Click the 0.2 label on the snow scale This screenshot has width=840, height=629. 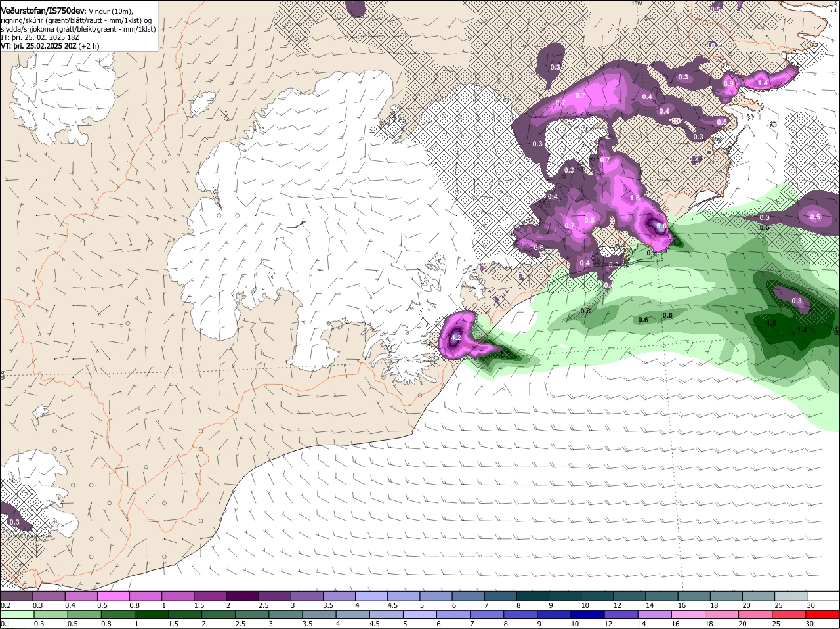pos(6,605)
